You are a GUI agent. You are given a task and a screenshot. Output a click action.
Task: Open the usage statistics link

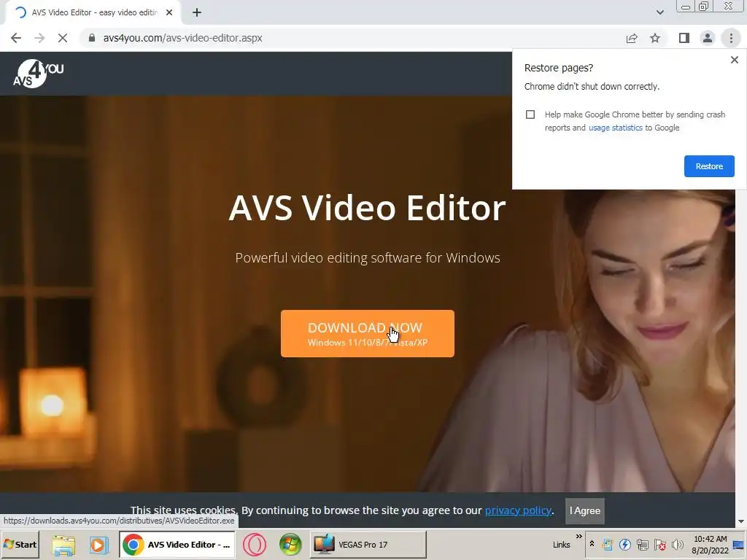(x=615, y=128)
